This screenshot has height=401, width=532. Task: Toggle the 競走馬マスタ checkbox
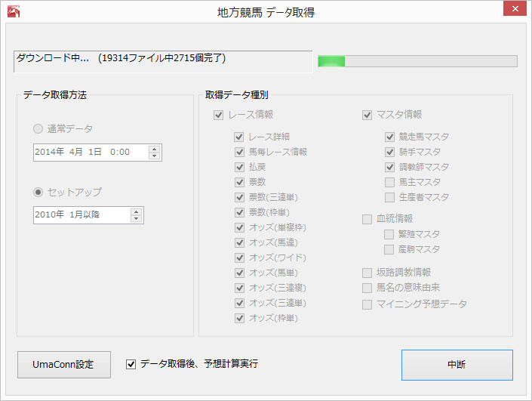click(389, 137)
